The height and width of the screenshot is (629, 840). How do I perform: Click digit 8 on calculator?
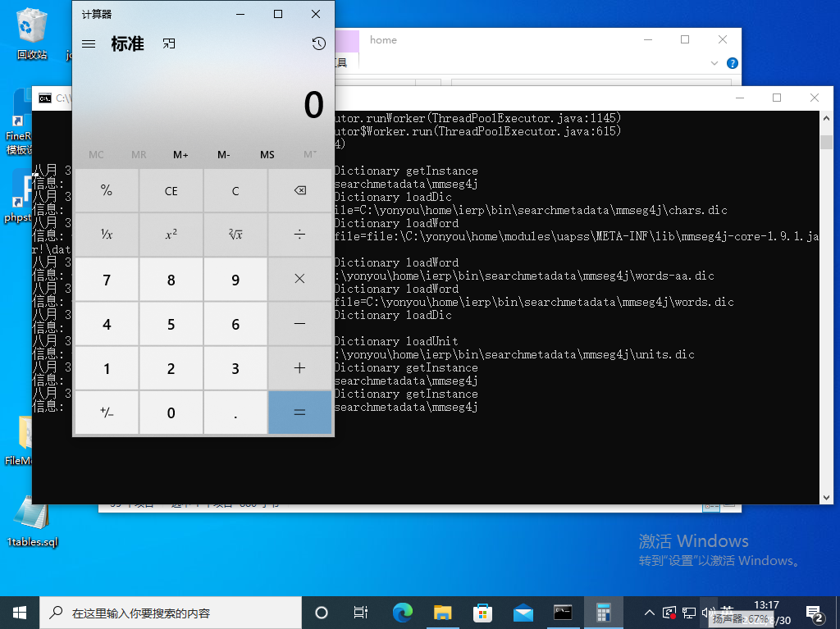(171, 279)
